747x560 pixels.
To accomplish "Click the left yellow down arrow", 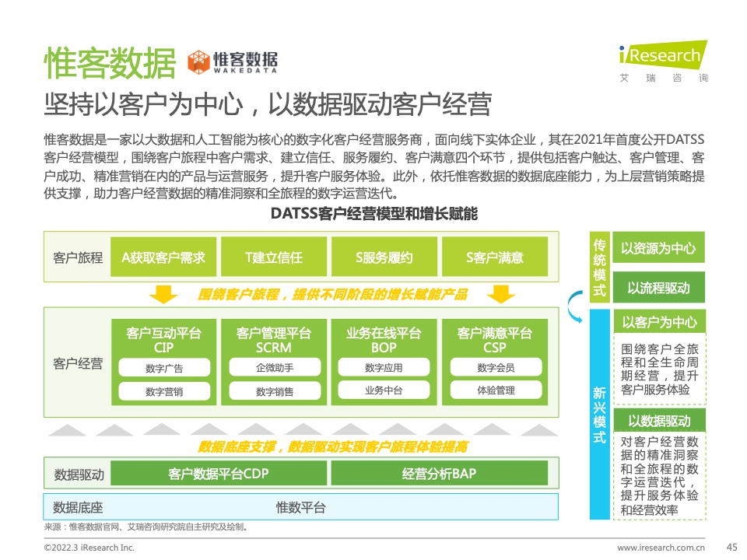I will pyautogui.click(x=163, y=294).
